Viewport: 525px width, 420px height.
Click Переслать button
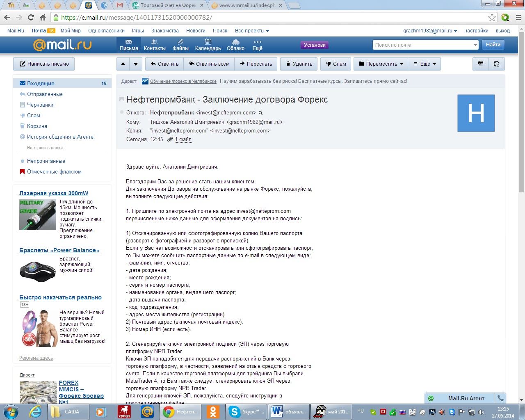256,64
